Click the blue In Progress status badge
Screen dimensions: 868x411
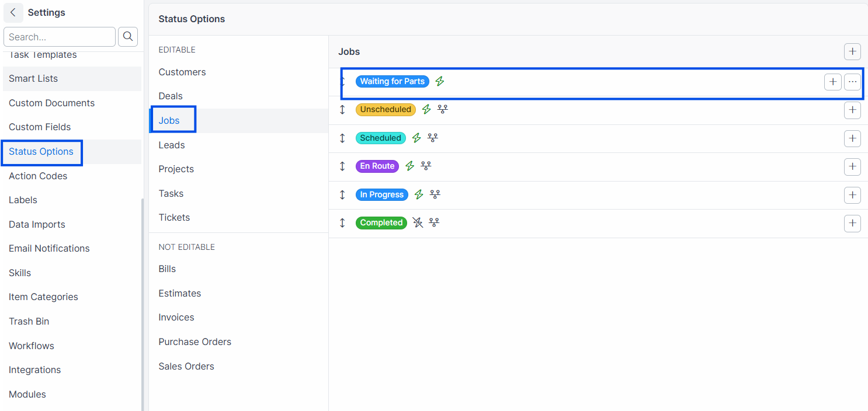(x=382, y=194)
